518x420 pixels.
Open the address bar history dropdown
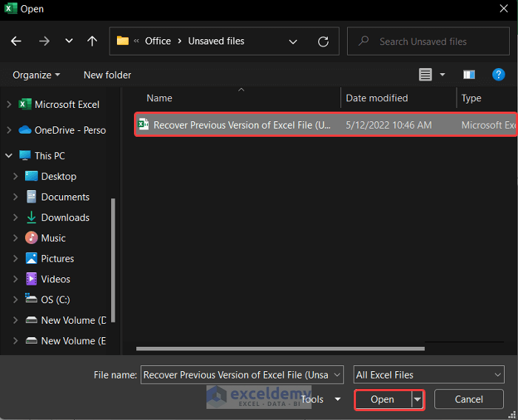pyautogui.click(x=293, y=41)
